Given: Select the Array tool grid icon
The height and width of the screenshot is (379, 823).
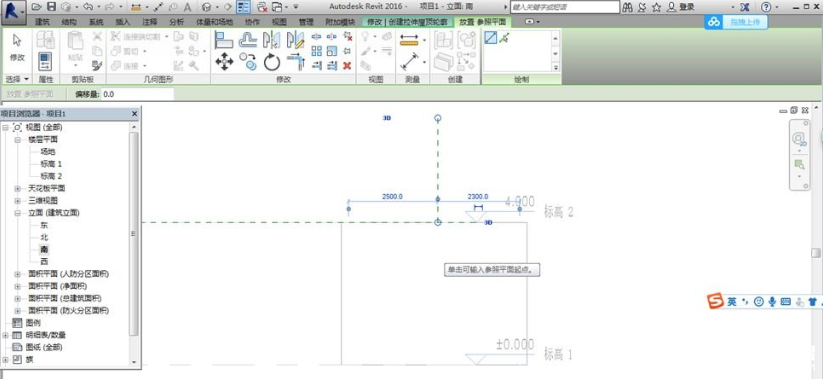Looking at the screenshot, I should tap(316, 51).
